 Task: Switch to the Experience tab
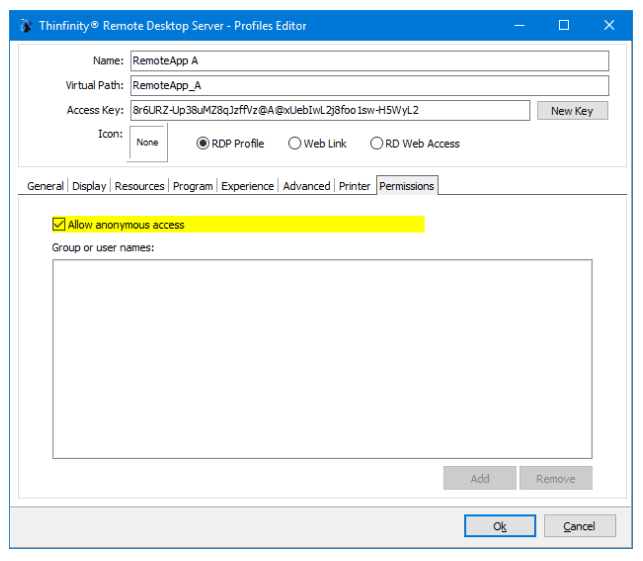[x=247, y=186]
